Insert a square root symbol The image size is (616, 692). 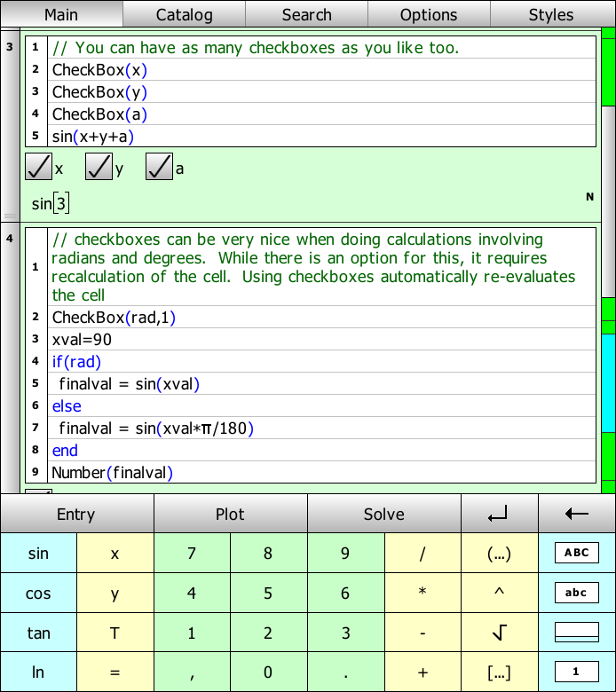[x=499, y=633]
